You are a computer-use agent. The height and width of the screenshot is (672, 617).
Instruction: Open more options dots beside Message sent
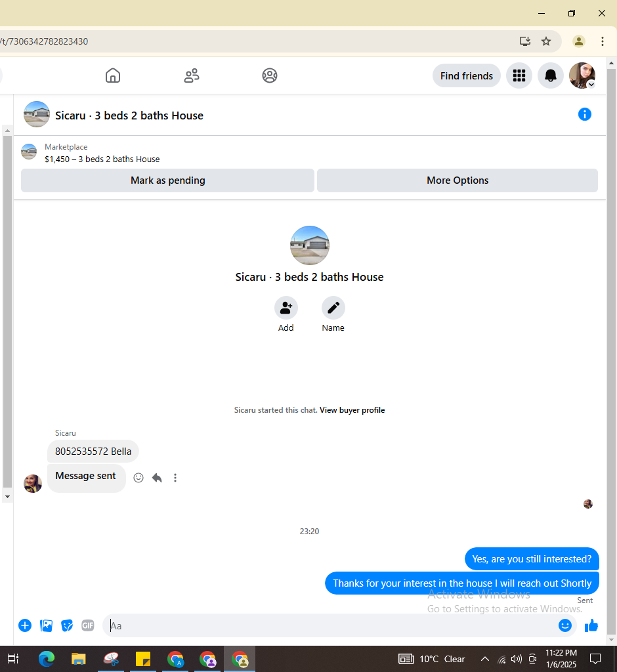[x=175, y=478]
